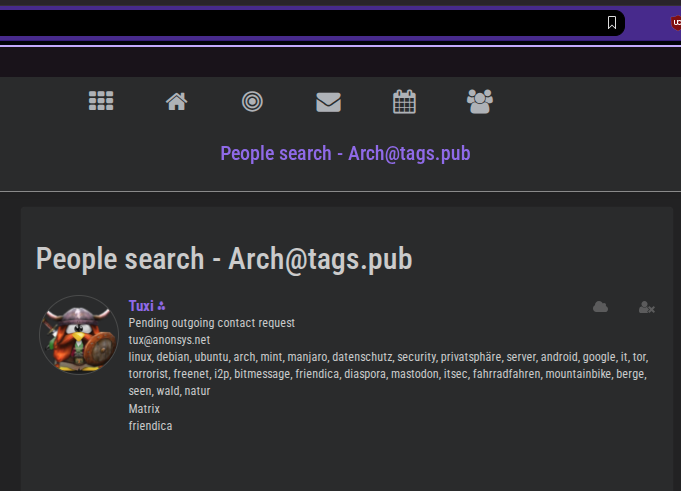Image resolution: width=681 pixels, height=491 pixels.
Task: Click the remove contact icon for Tuxi
Action: [x=646, y=307]
